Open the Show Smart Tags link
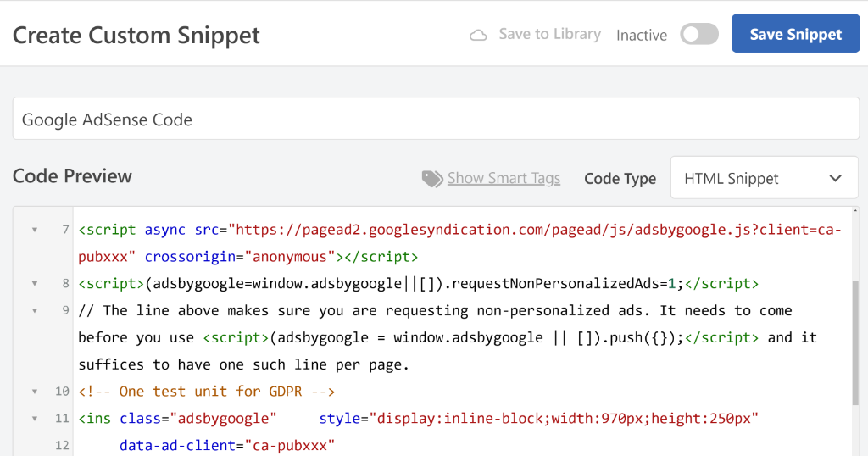Screen dimensions: 868x456 point(504,178)
